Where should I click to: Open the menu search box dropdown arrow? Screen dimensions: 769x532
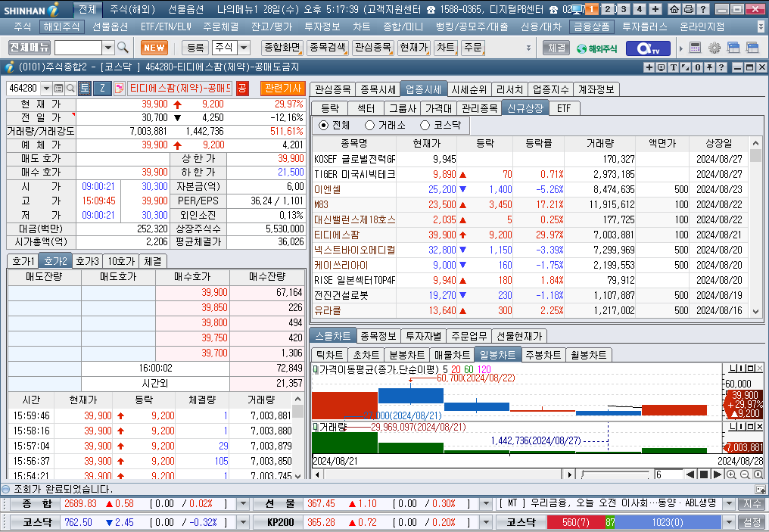(x=108, y=48)
